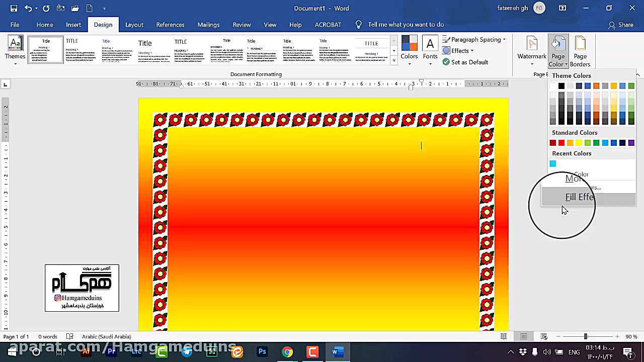
Task: Click Page 1 of 1 in status bar
Action: click(x=16, y=336)
